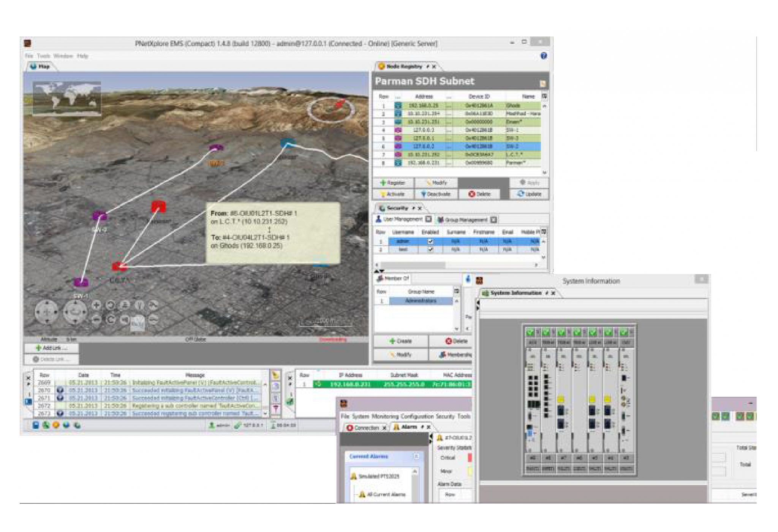Click the world overview minimap thumbnail
778x532 pixels.
point(66,97)
